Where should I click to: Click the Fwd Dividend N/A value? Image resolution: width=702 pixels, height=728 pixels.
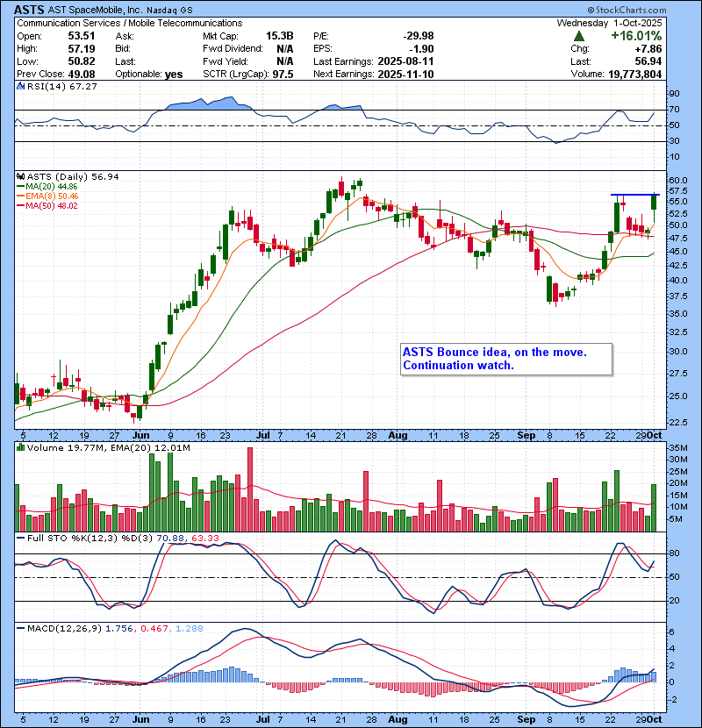[285, 49]
